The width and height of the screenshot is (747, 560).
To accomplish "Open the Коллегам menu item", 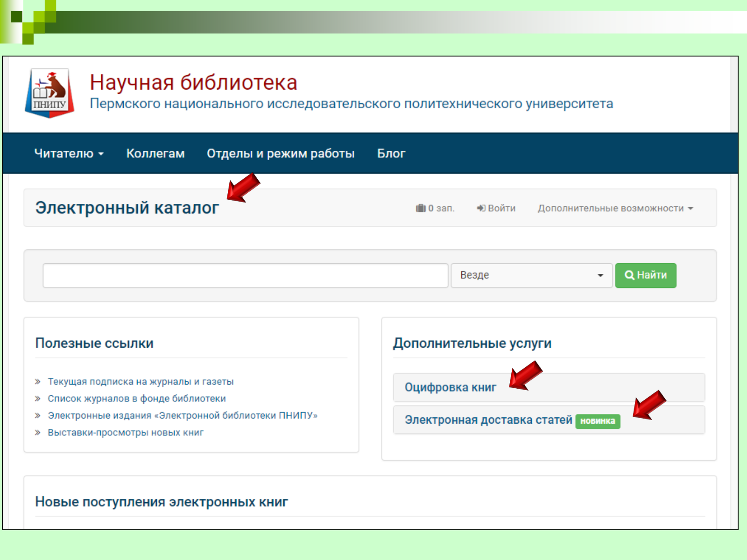I will (155, 154).
